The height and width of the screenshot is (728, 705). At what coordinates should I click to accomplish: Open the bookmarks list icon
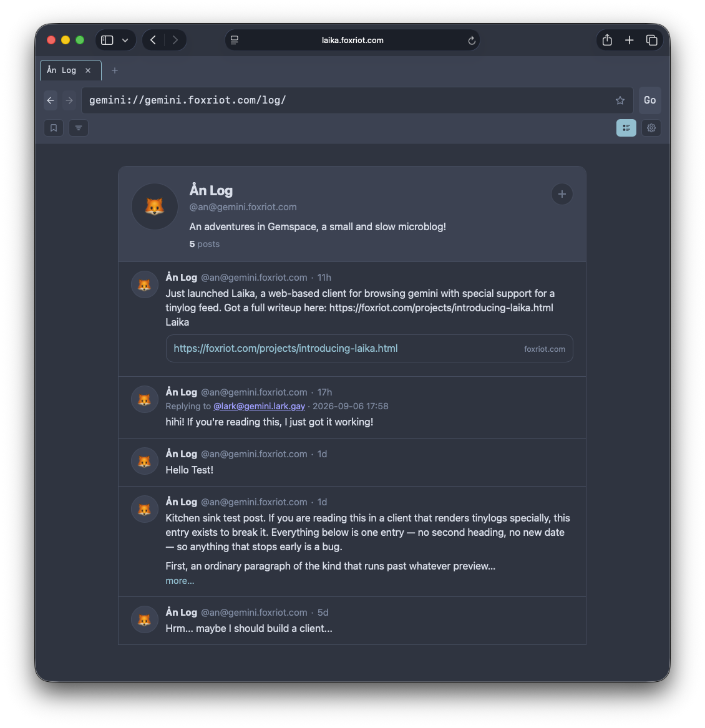(54, 128)
